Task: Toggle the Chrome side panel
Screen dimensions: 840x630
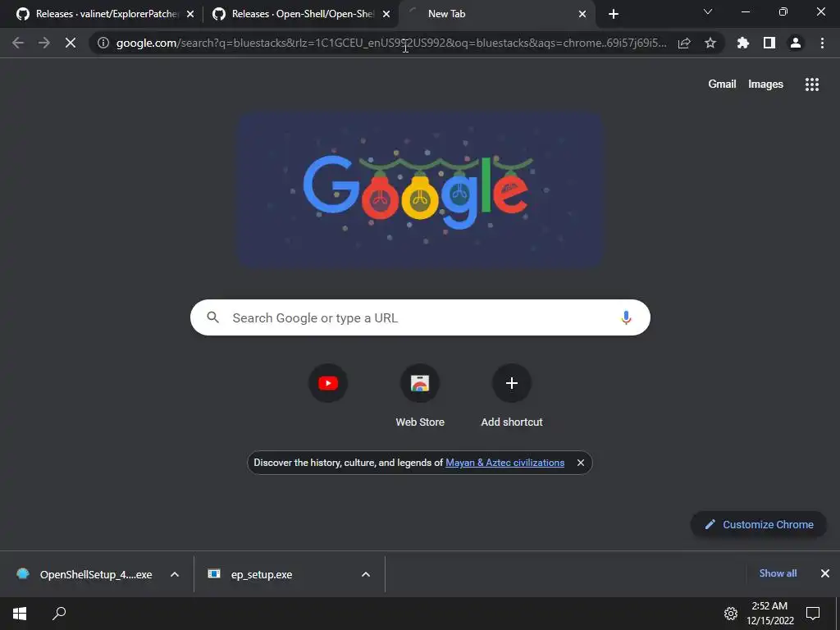Action: (769, 43)
